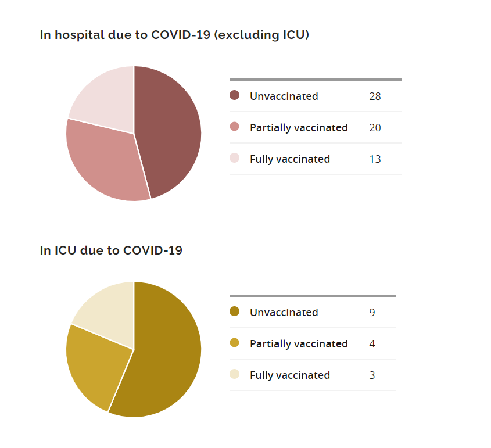Click the Fully vaccinated ICU legend dot
Image resolution: width=491 pixels, height=448 pixels.
click(x=235, y=375)
